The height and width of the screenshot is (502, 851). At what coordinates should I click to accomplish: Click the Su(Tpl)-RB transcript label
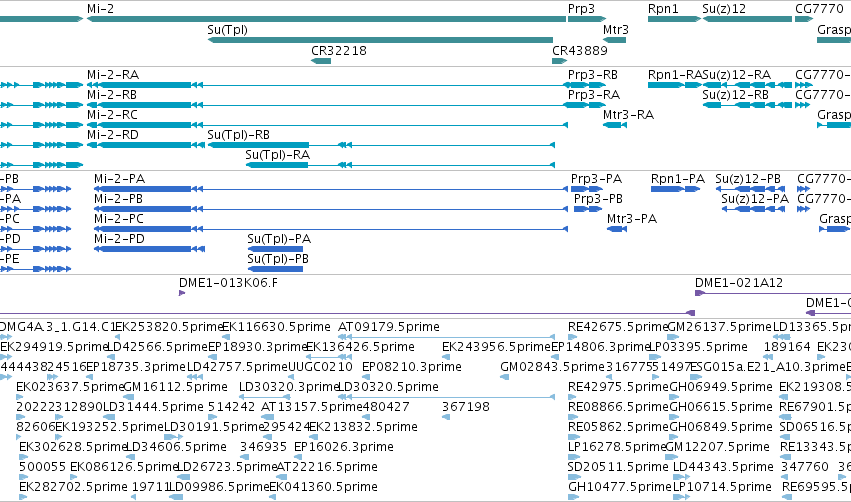pyautogui.click(x=238, y=135)
